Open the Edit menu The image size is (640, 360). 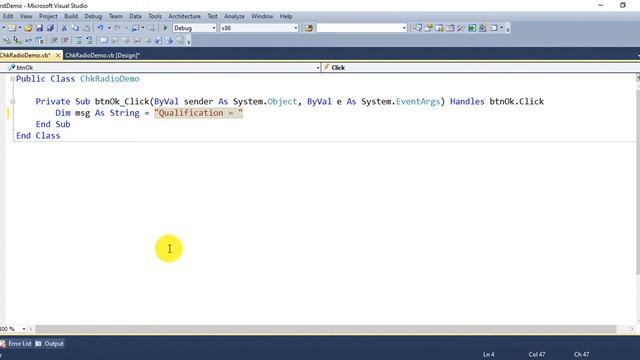coord(8,16)
